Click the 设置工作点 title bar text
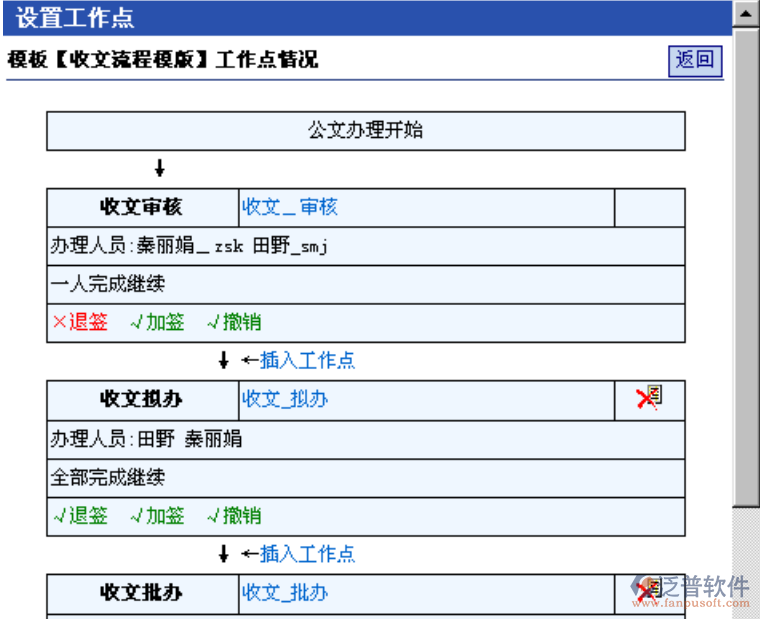The image size is (760, 619). 75,18
